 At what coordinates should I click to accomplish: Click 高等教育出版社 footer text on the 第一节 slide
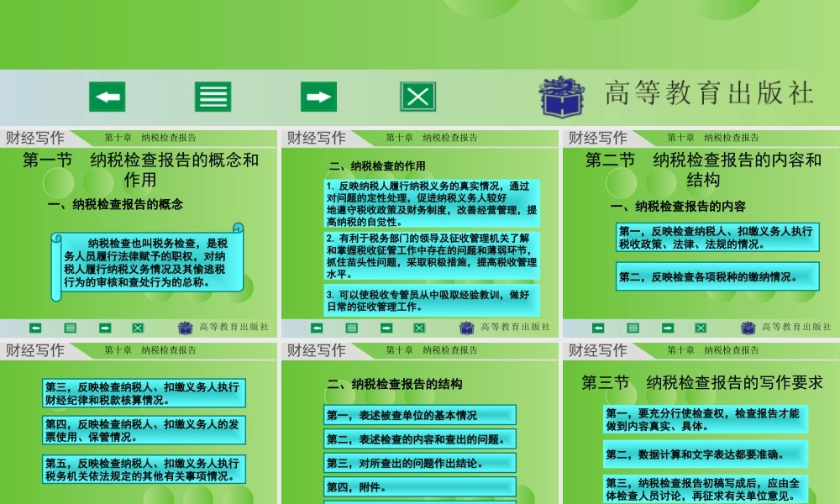click(234, 327)
